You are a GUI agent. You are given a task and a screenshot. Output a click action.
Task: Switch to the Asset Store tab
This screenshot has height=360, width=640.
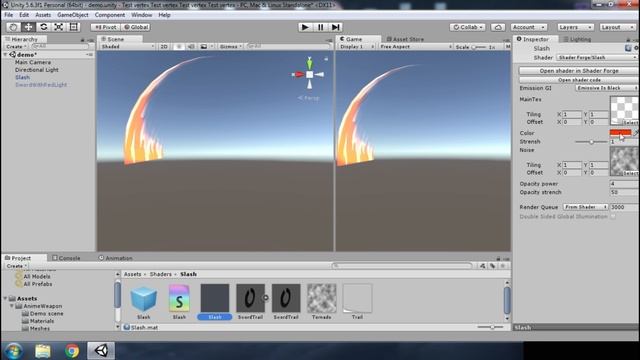[405, 39]
